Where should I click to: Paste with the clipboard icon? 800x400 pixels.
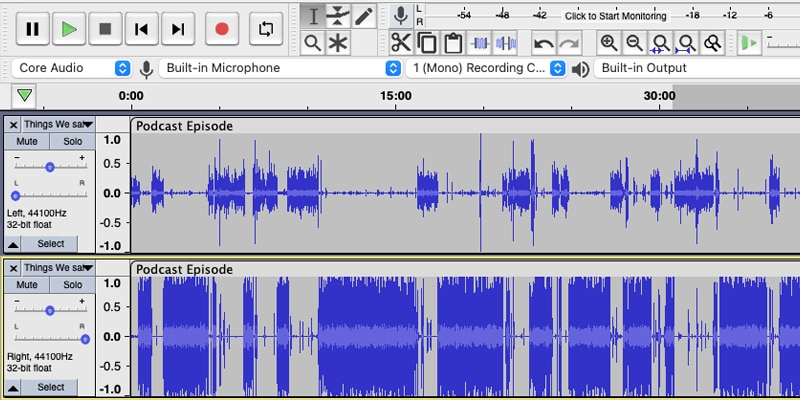click(x=453, y=43)
